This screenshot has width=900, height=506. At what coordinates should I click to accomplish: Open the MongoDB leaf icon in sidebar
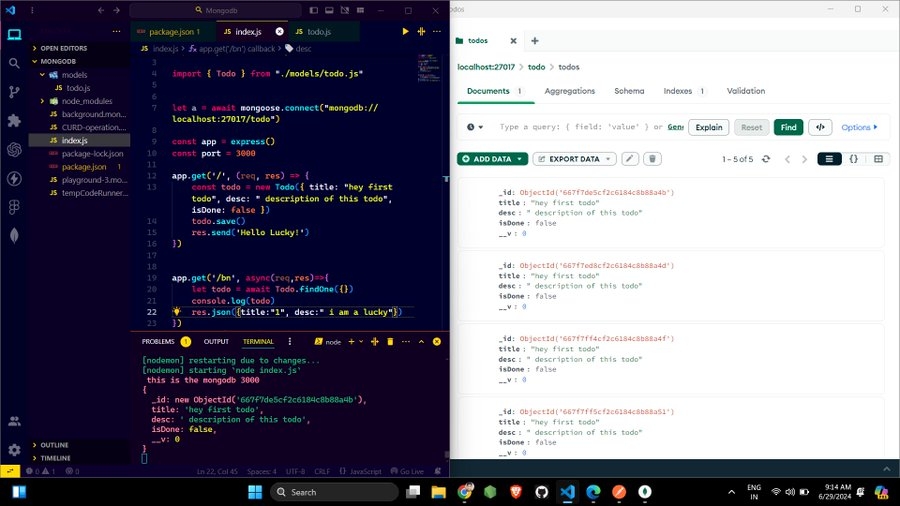point(14,235)
